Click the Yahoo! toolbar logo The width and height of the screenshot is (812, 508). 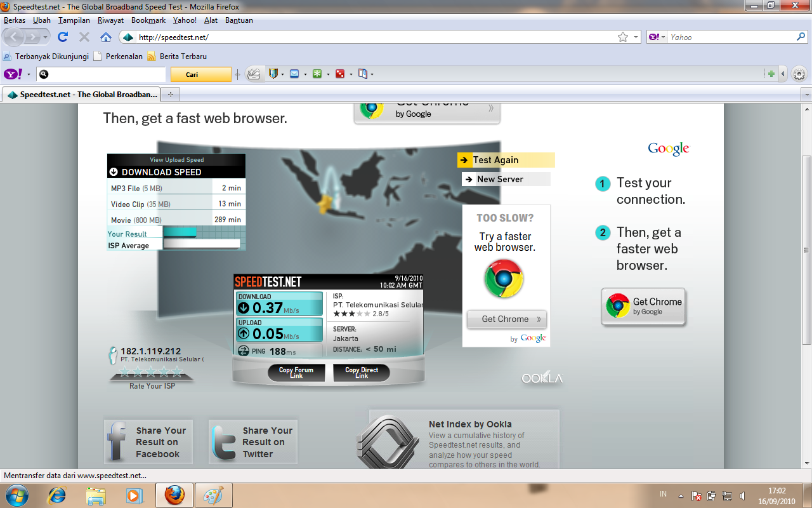pos(13,74)
